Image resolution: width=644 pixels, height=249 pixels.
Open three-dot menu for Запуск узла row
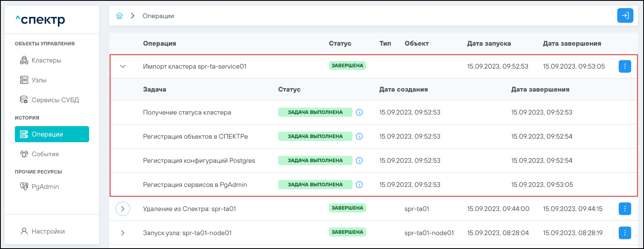coord(624,233)
